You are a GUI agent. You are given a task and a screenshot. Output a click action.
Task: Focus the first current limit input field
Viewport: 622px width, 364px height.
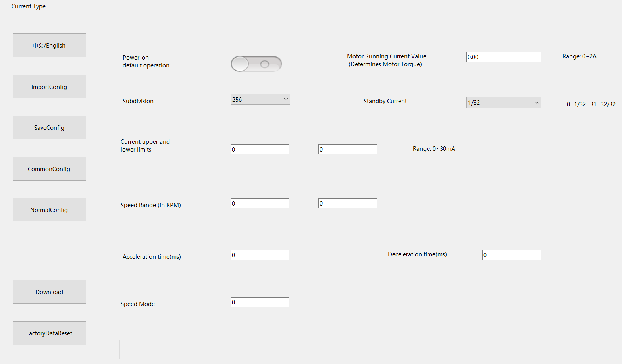click(x=260, y=149)
